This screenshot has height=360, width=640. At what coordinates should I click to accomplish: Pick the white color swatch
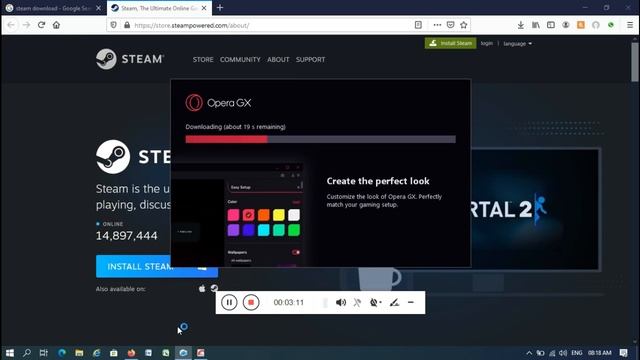(294, 215)
